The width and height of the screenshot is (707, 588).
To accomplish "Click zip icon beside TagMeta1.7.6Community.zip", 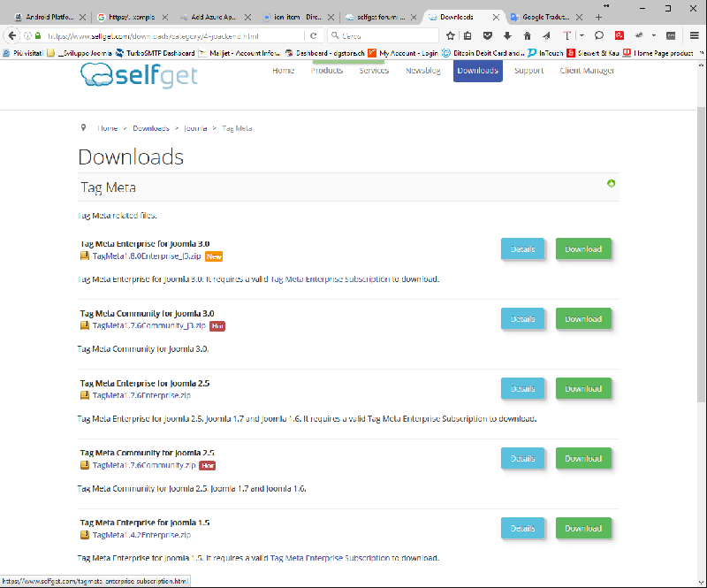I will click(84, 465).
